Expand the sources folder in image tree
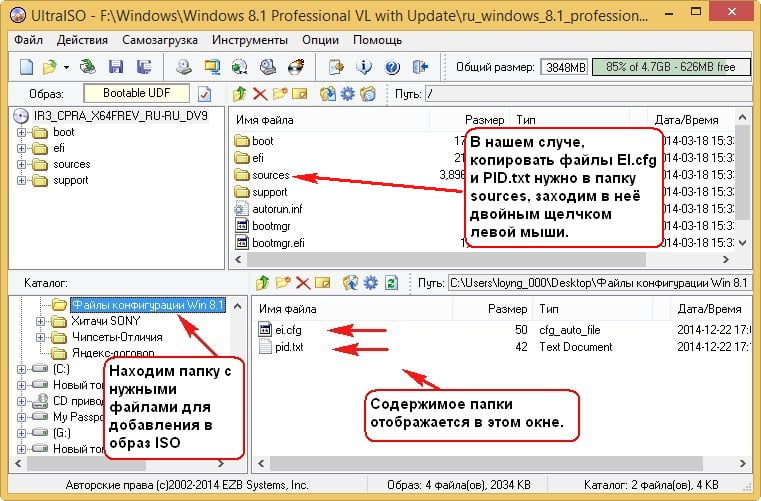 22,164
